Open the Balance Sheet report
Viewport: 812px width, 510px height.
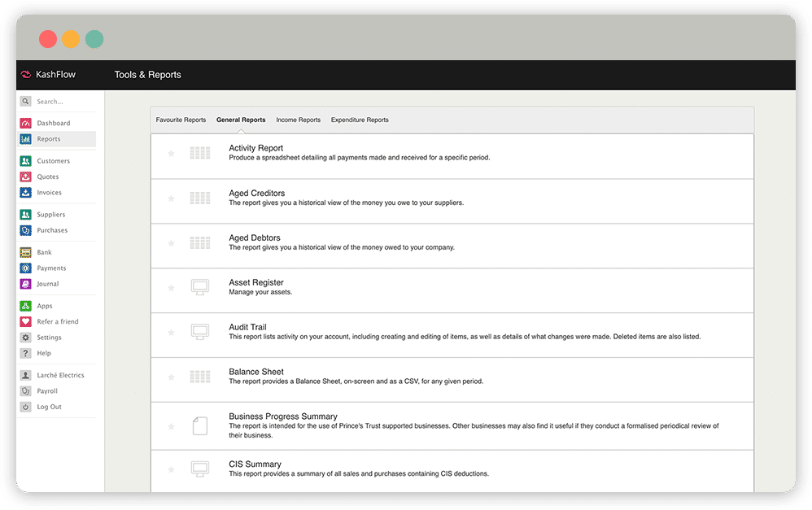(255, 372)
